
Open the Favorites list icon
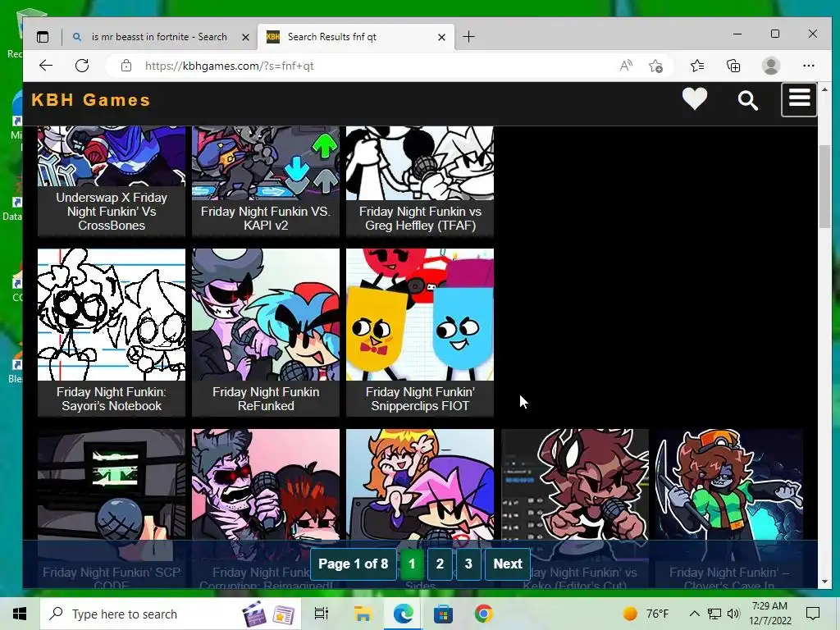point(697,66)
